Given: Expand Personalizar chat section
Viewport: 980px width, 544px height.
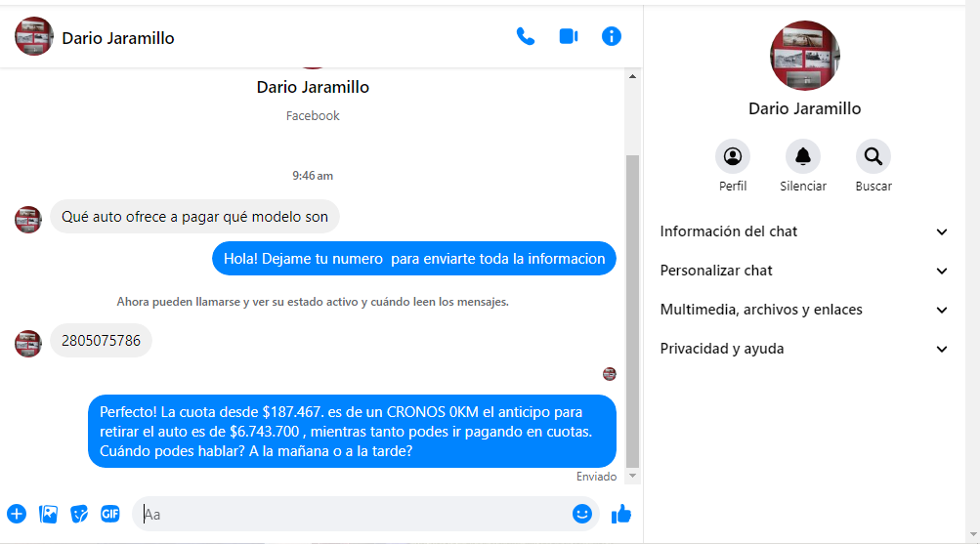Looking at the screenshot, I should [804, 271].
